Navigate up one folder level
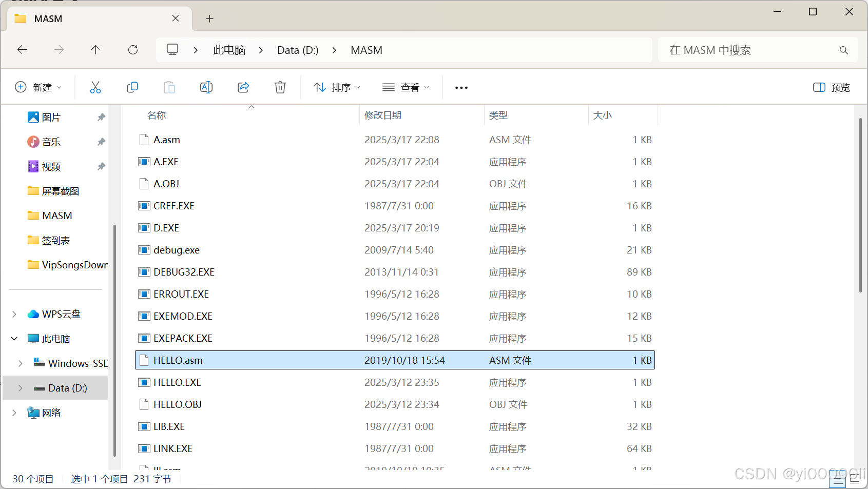This screenshot has width=868, height=489. coord(95,50)
